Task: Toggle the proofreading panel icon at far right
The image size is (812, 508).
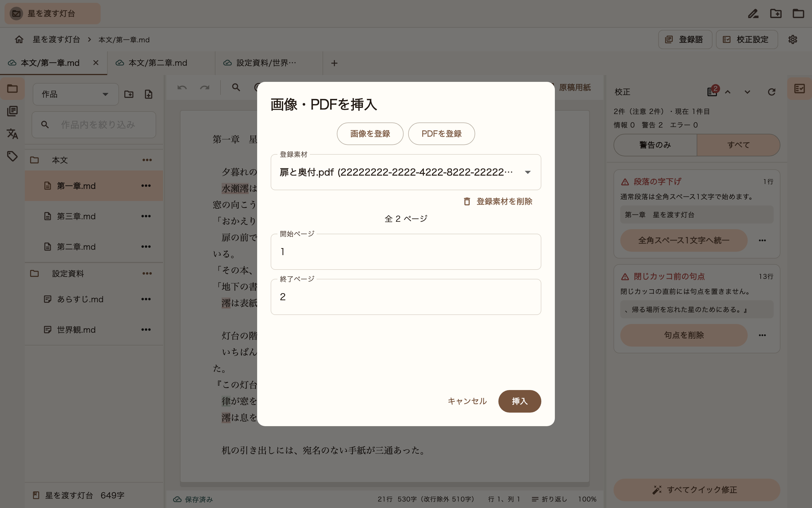Action: pyautogui.click(x=800, y=89)
